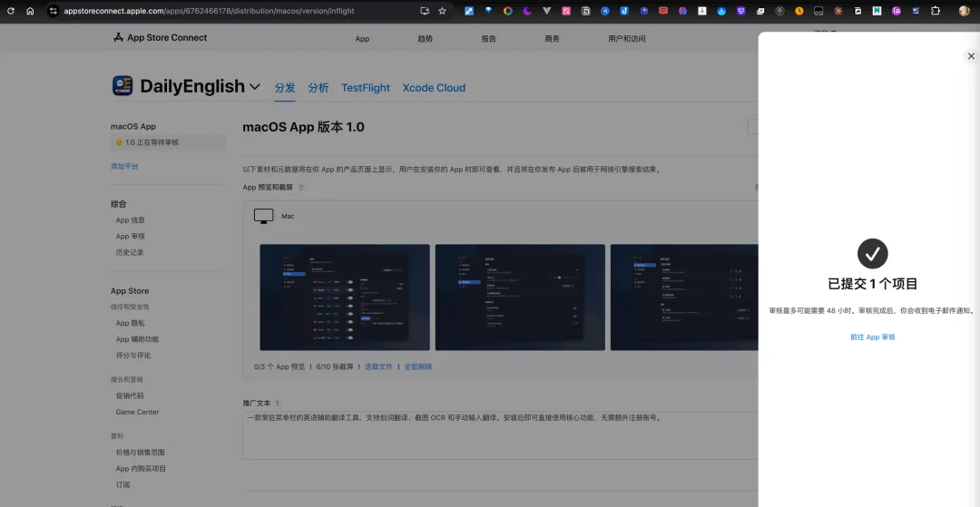The image size is (980, 507).
Task: Click the 6/10 张截屏 count text
Action: coord(335,366)
